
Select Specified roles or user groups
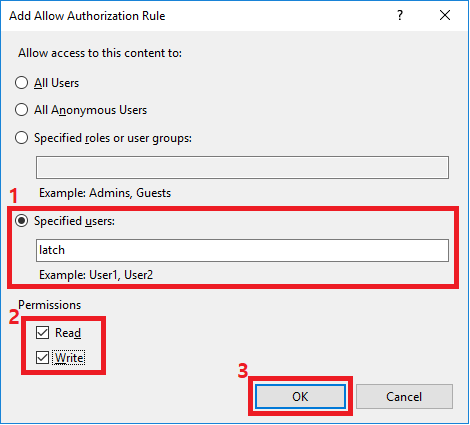pos(22,138)
